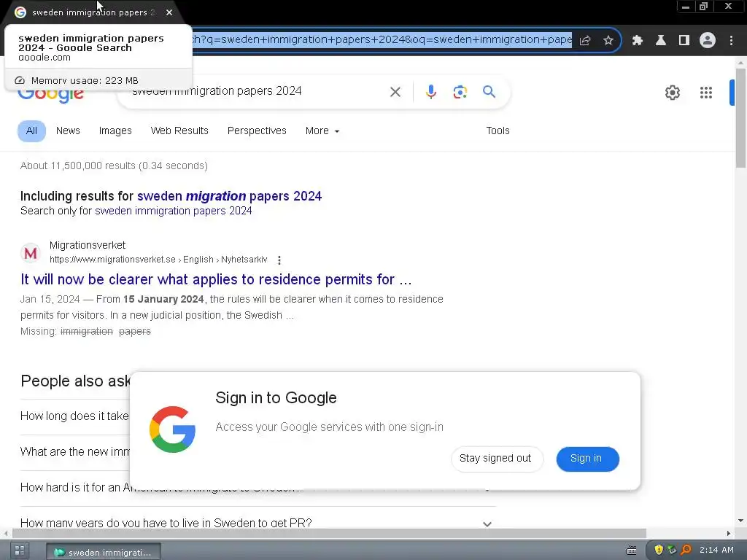Click 'About 11,500,000 results' text
The height and width of the screenshot is (560, 747).
[x=114, y=166]
